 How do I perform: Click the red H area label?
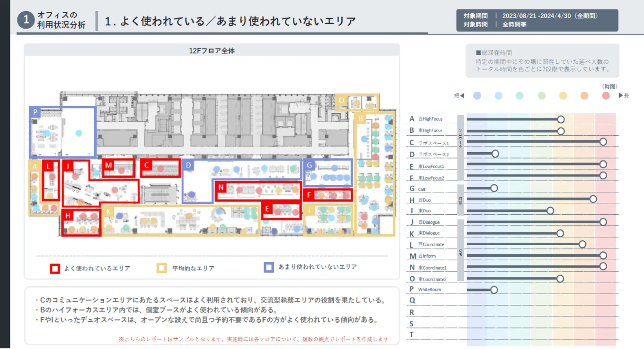point(68,215)
